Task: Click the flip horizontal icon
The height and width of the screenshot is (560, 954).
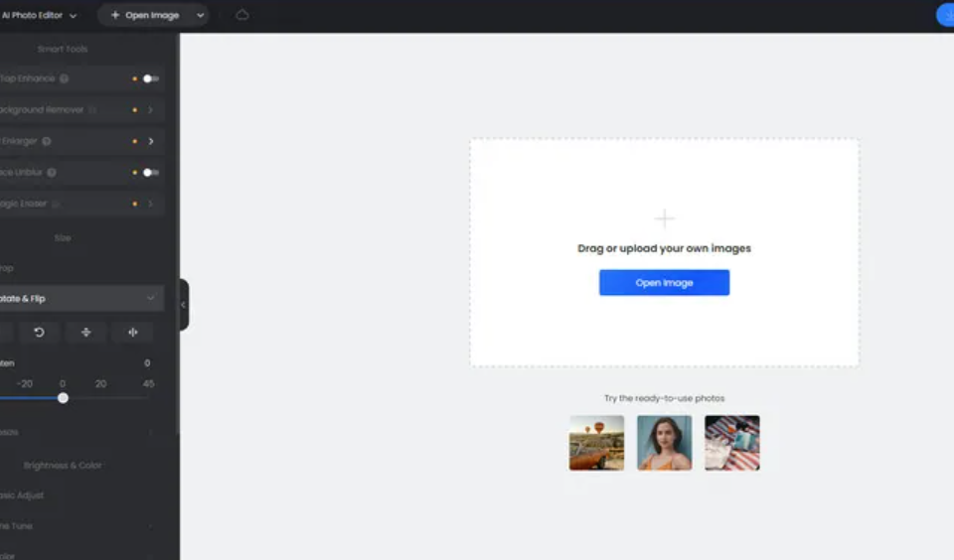Action: click(x=132, y=333)
